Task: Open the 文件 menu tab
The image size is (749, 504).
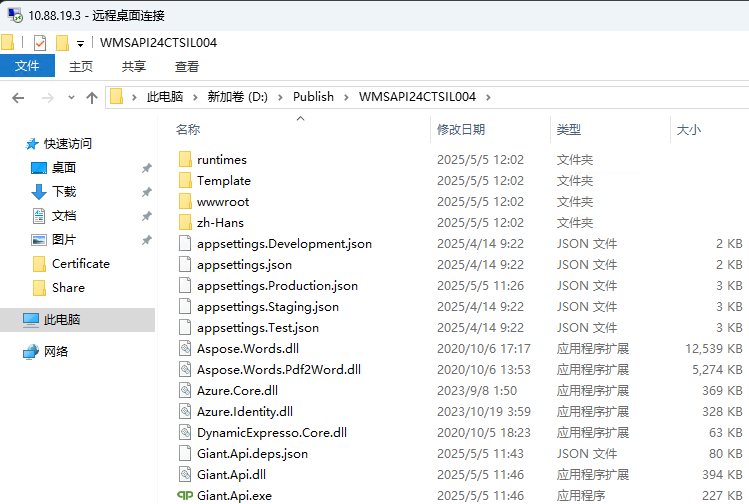Action: click(x=27, y=66)
